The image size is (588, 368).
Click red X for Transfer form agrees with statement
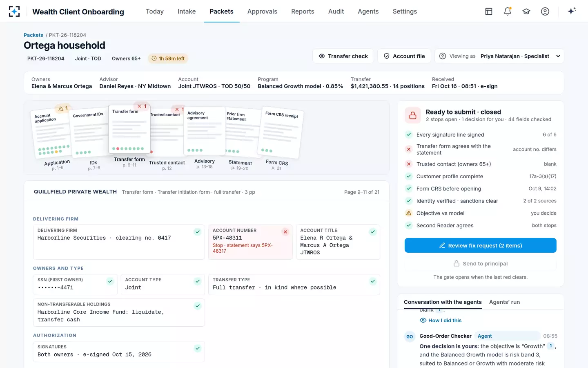[x=409, y=149]
